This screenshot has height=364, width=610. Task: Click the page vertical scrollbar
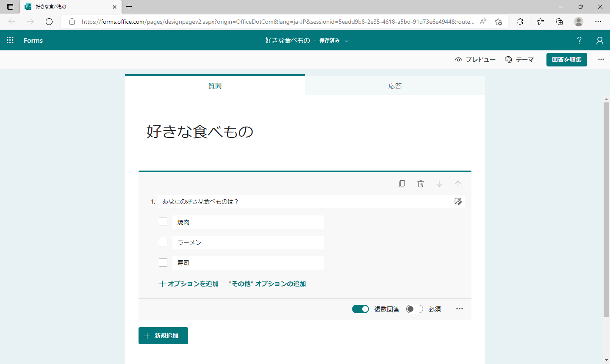click(x=606, y=209)
